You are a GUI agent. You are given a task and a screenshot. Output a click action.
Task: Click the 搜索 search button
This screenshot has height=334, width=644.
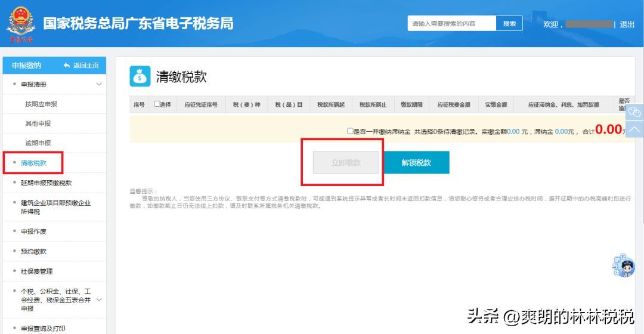point(509,23)
